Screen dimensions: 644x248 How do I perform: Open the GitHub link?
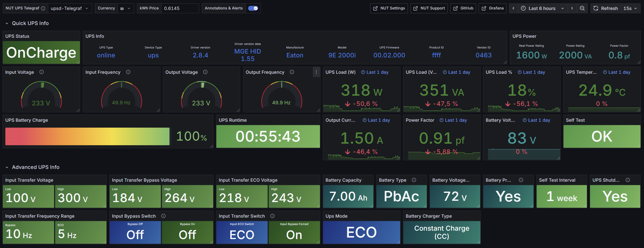[x=463, y=8]
